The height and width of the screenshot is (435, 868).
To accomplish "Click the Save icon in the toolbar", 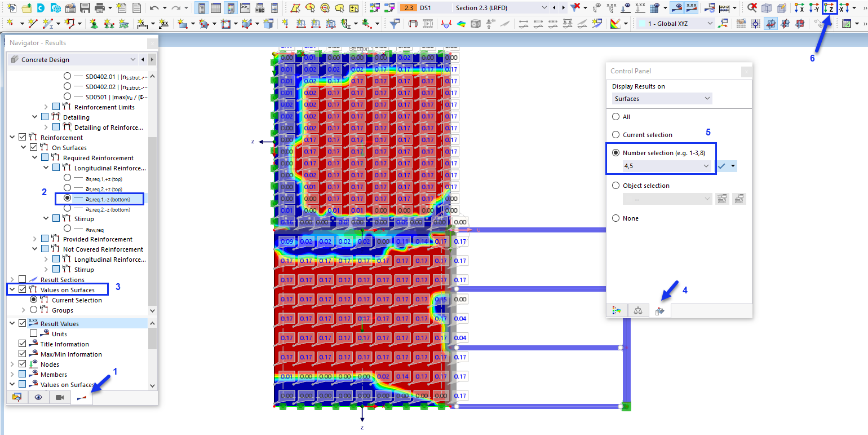I will point(85,8).
